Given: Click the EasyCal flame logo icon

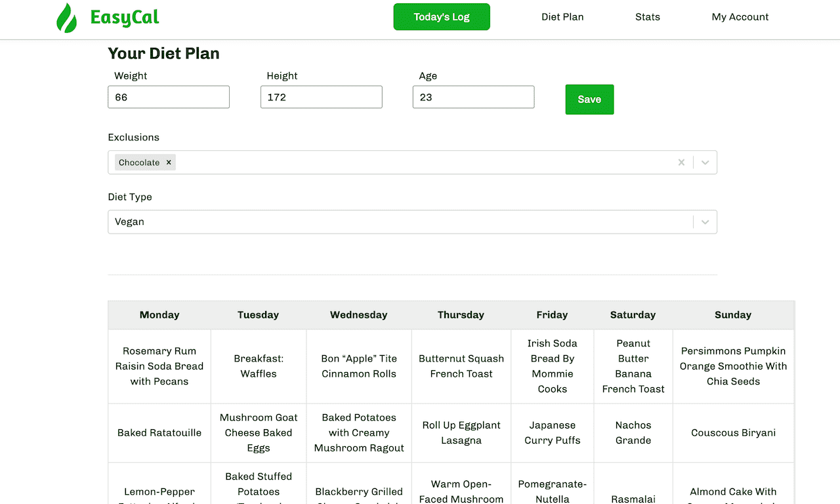Looking at the screenshot, I should 66,18.
